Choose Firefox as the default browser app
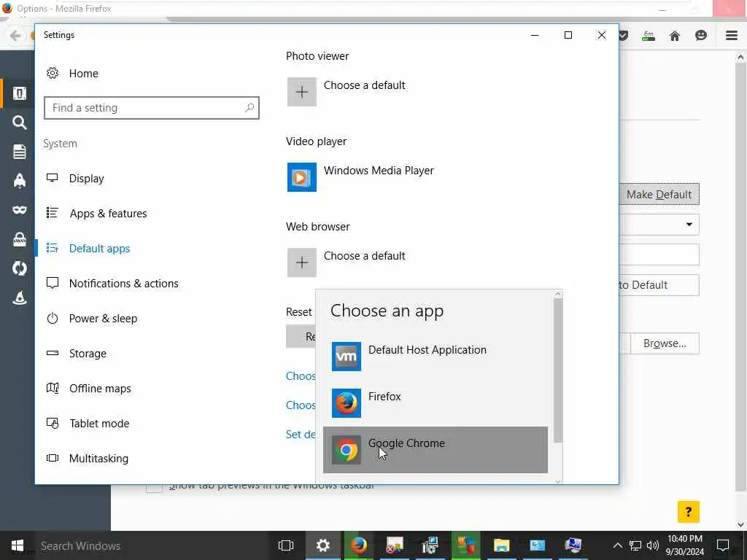This screenshot has width=747, height=560. point(435,402)
